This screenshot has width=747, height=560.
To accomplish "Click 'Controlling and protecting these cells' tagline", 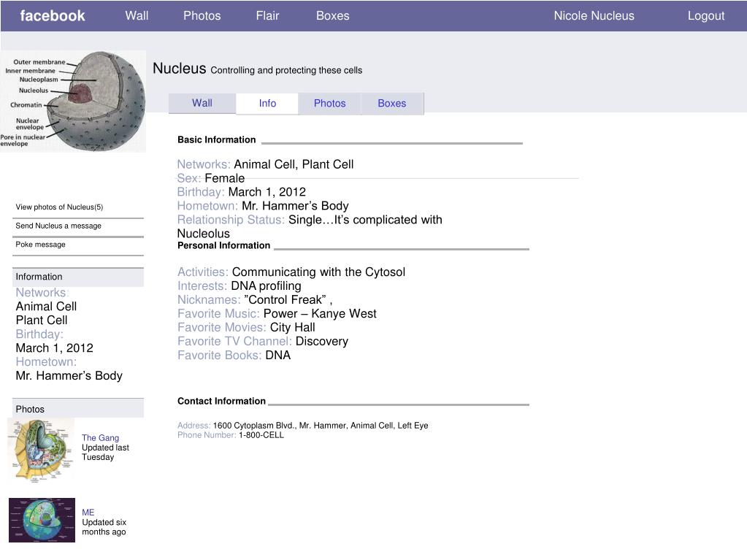I will (286, 71).
